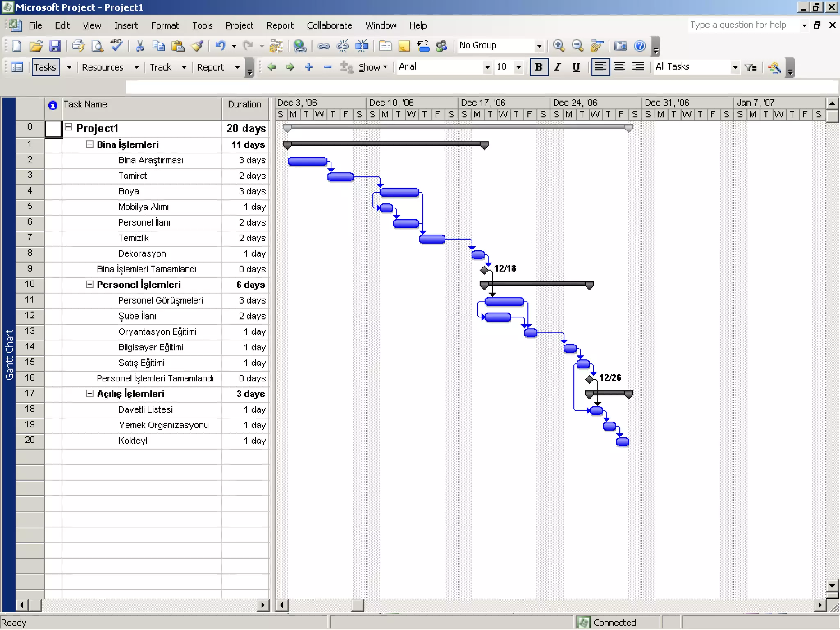Click the Resources guide button
The height and width of the screenshot is (630, 840).
(x=103, y=67)
